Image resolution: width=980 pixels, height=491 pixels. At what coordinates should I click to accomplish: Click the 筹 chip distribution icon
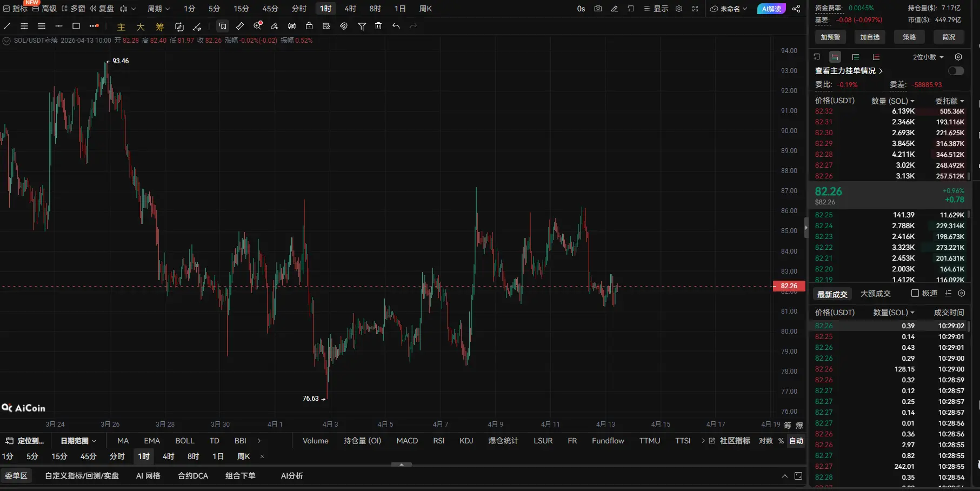160,26
